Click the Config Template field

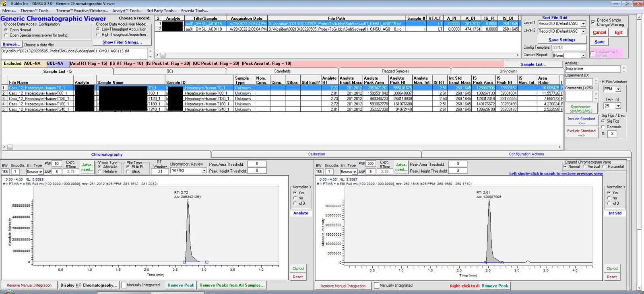pyautogui.click(x=568, y=47)
